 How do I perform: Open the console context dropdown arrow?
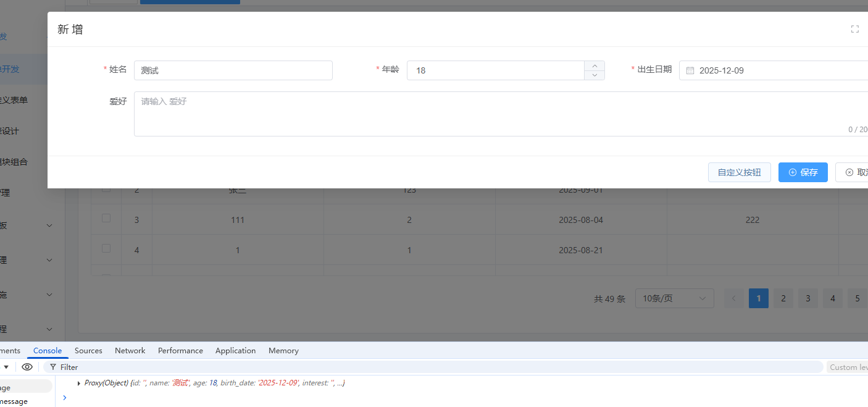[6, 367]
